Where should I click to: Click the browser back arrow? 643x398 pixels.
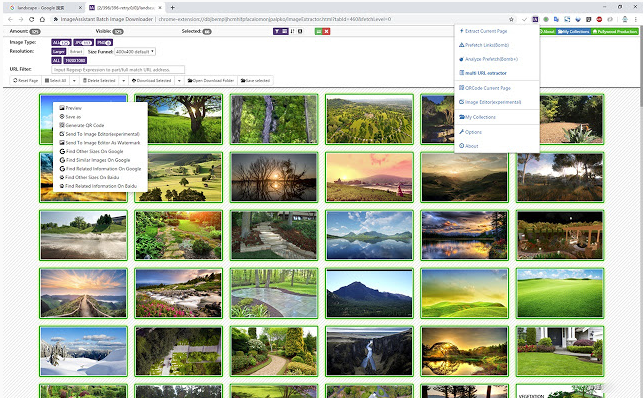(10, 19)
